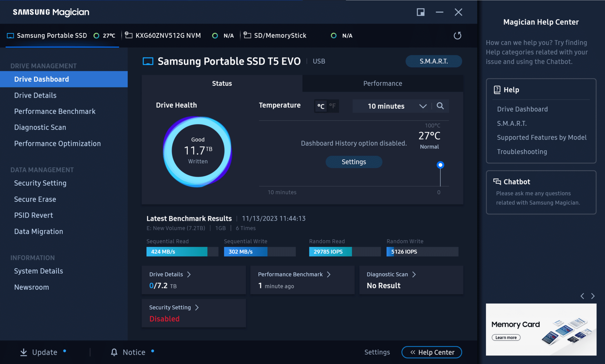Expand the 10 minutes temperature dropdown
This screenshot has height=364, width=605.
point(422,106)
